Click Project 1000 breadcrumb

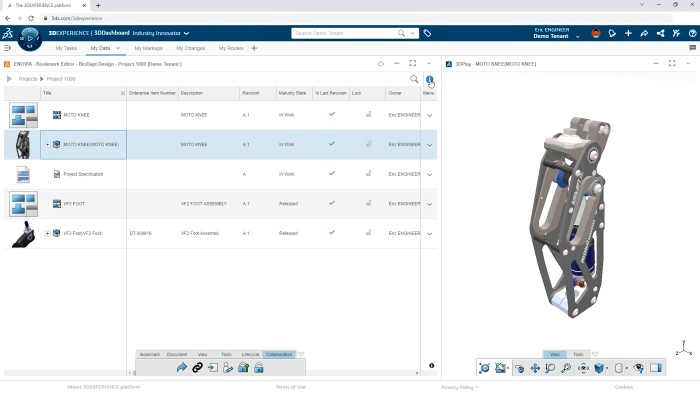(61, 79)
